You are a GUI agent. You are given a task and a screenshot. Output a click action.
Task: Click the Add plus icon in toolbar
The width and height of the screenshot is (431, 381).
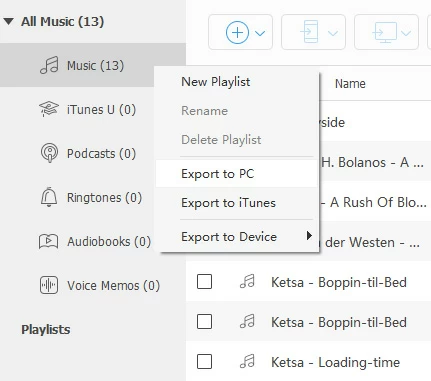237,32
